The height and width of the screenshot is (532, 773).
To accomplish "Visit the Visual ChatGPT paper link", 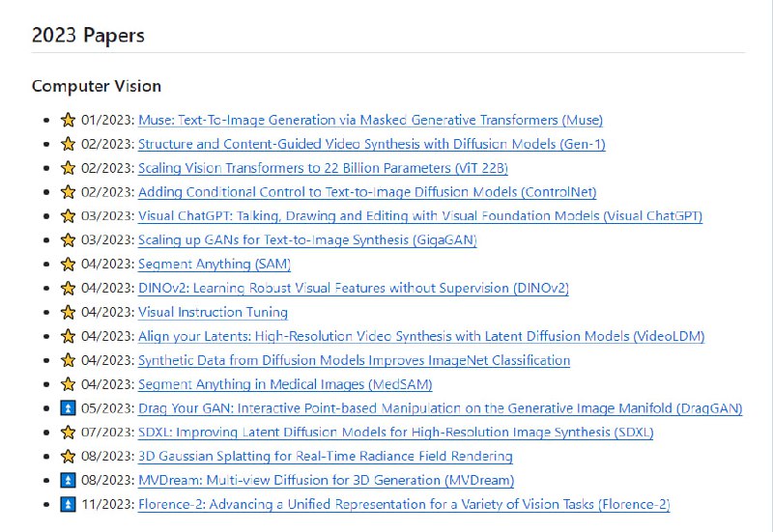I will pos(419,216).
